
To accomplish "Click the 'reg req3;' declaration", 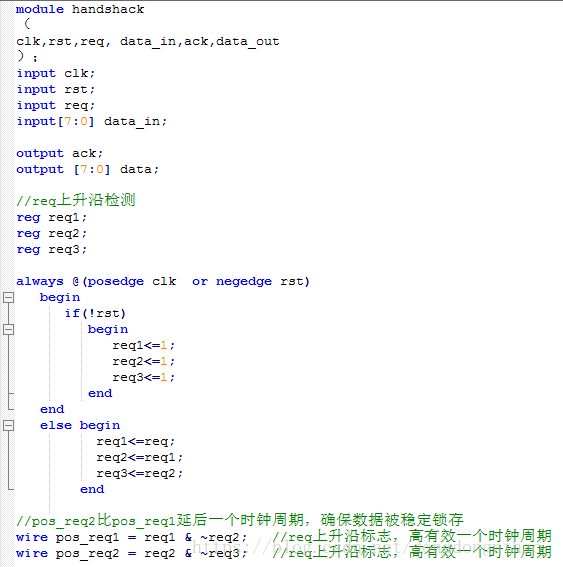I will tap(52, 250).
